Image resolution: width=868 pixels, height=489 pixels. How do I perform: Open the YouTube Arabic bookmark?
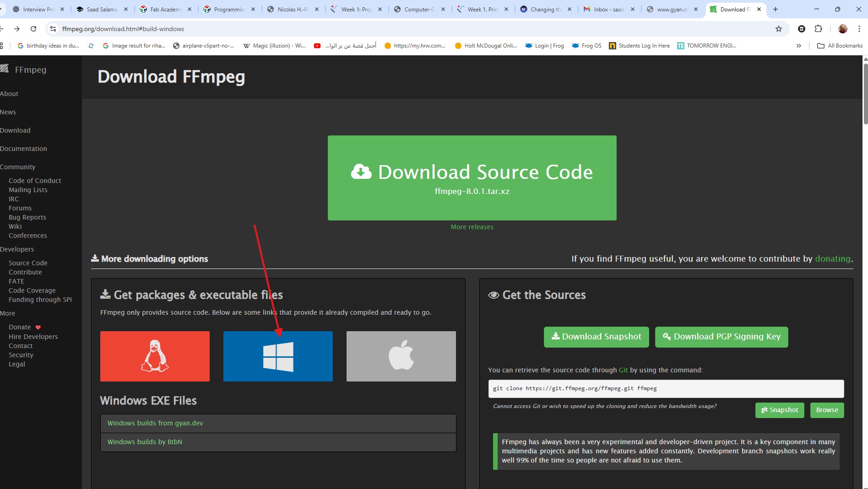click(x=345, y=46)
